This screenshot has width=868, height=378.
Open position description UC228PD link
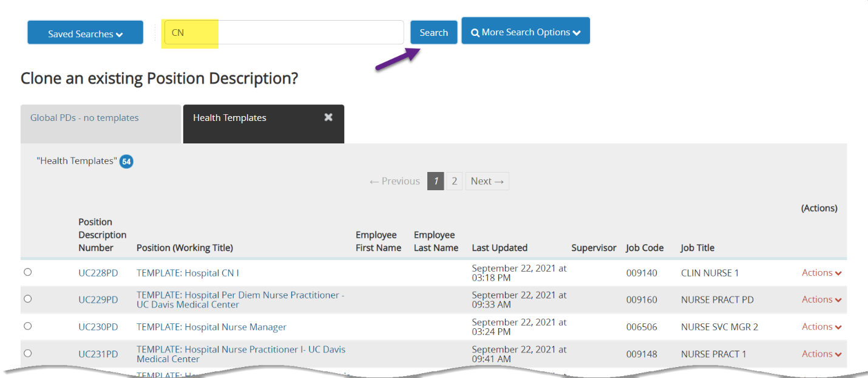[x=98, y=273]
